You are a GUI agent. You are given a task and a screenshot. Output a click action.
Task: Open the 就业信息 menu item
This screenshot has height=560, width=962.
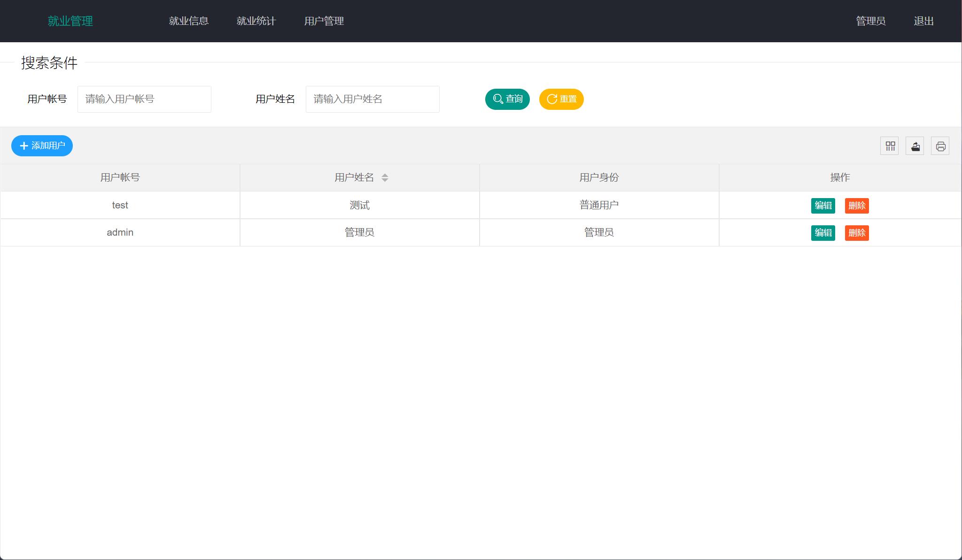(x=188, y=21)
